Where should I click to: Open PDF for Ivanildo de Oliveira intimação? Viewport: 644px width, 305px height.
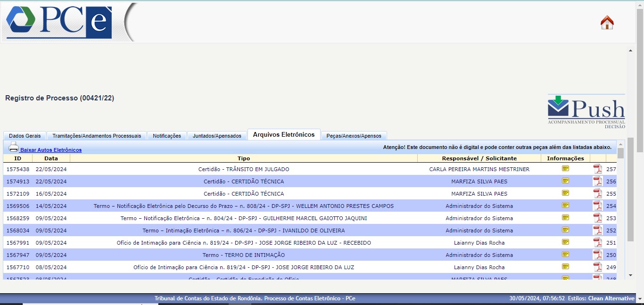point(597,231)
